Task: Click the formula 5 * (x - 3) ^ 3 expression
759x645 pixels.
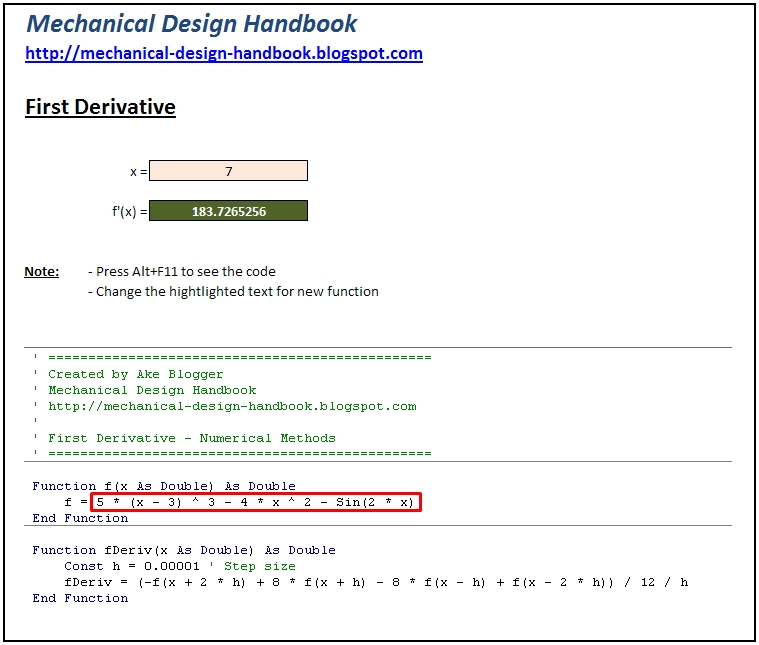Action: [256, 502]
